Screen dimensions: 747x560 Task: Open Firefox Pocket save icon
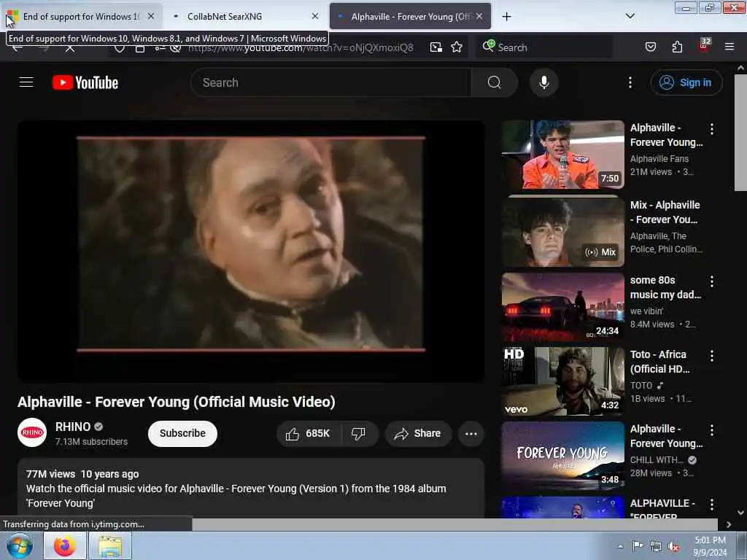pyautogui.click(x=650, y=47)
